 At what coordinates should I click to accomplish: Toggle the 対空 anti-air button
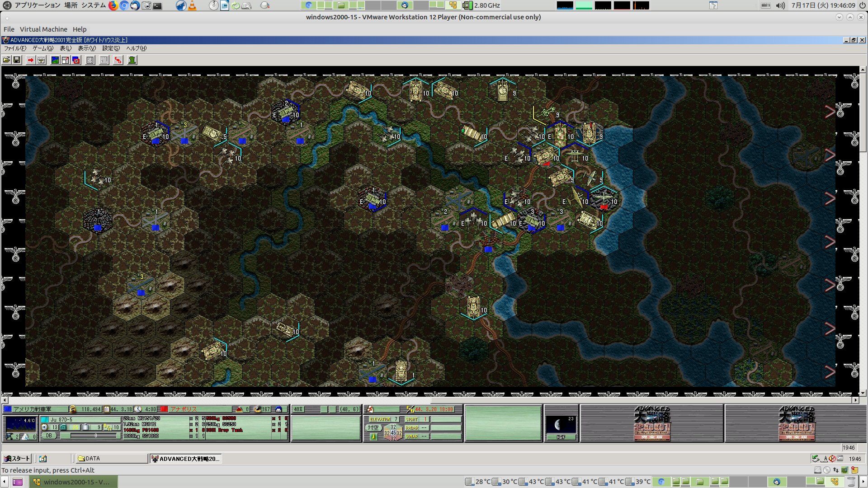[373, 427]
